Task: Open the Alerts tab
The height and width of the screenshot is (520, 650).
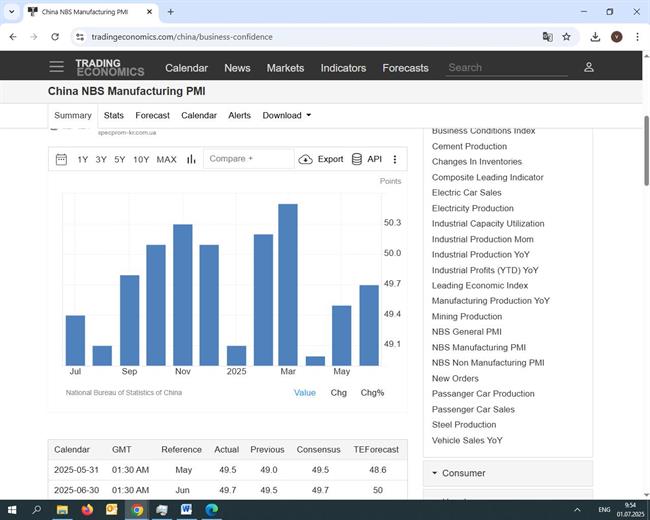Action: [240, 115]
